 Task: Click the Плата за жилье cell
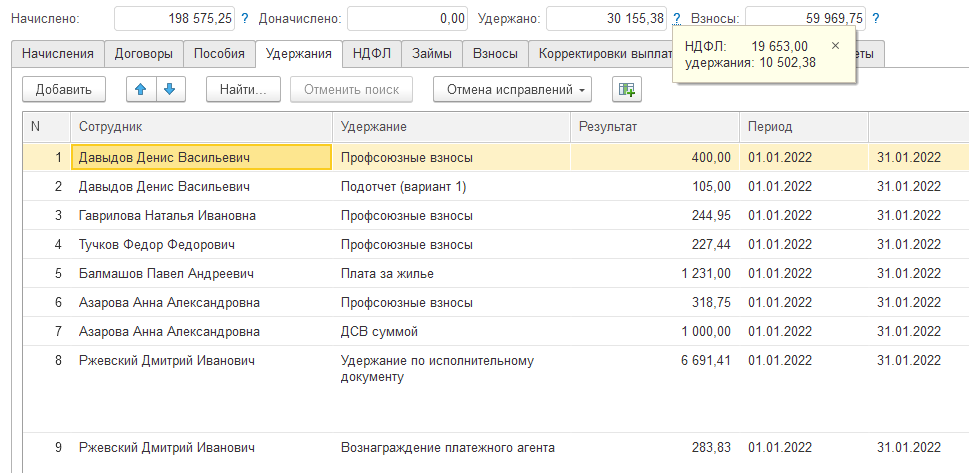(x=451, y=274)
